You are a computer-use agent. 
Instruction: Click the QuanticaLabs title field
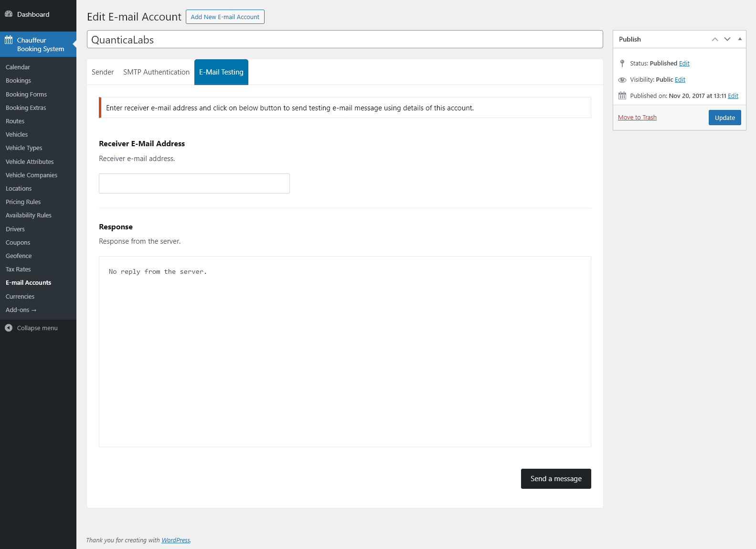(x=345, y=40)
